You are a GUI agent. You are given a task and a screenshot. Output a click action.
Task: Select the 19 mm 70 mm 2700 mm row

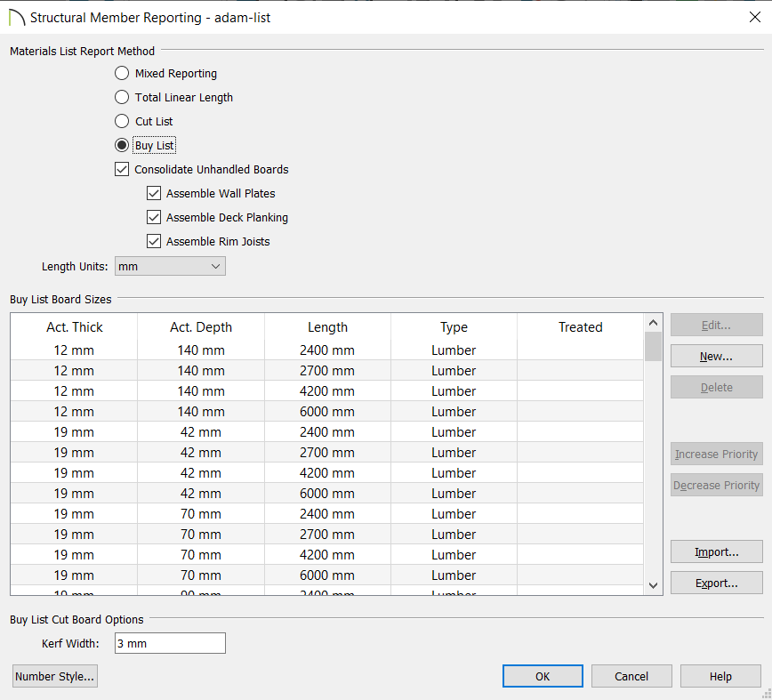coord(327,534)
